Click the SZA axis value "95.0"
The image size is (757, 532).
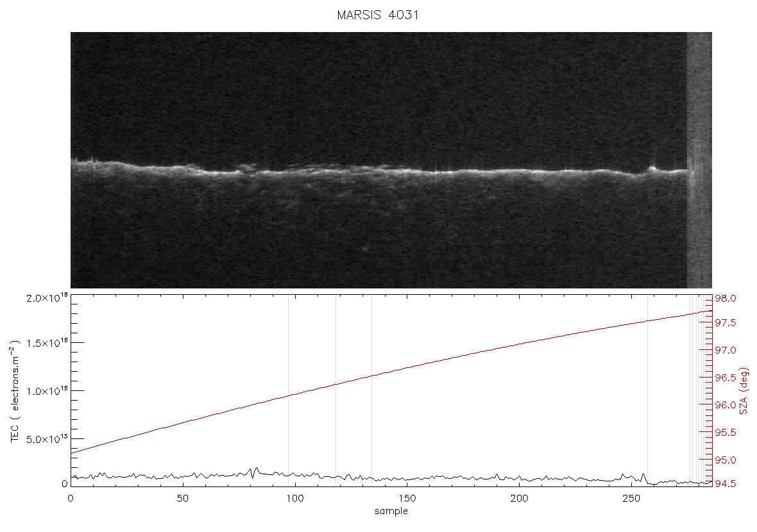click(x=726, y=460)
